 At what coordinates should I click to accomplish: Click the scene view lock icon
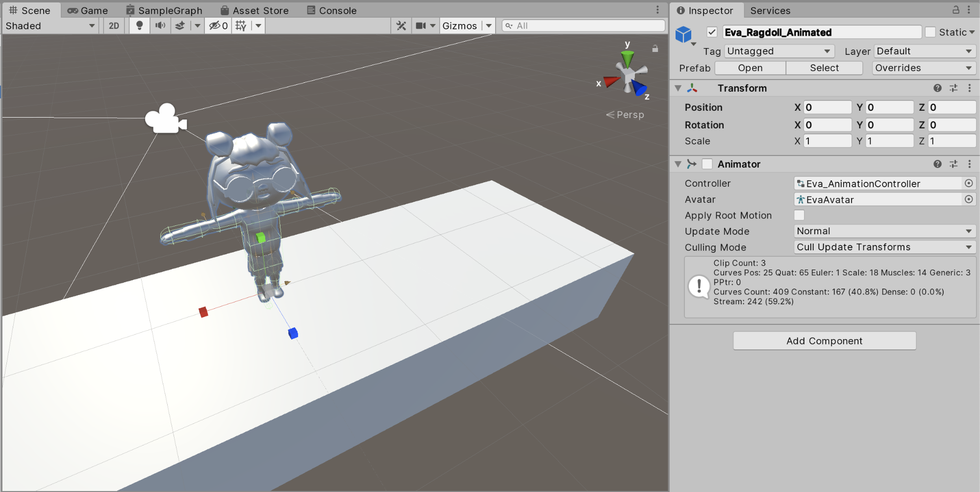[x=655, y=49]
